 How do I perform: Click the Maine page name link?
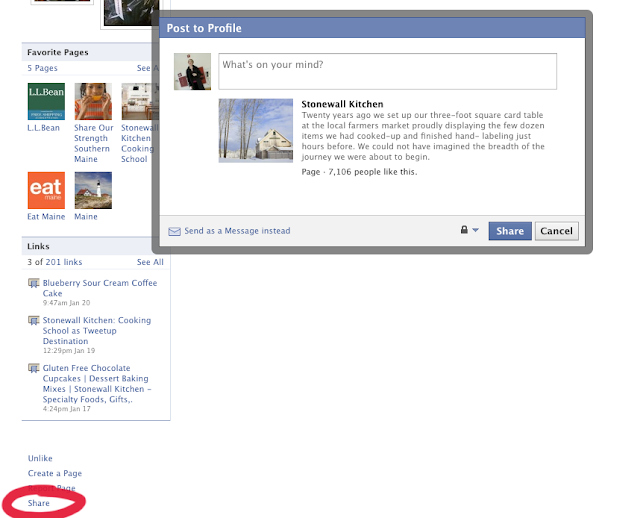(86, 217)
